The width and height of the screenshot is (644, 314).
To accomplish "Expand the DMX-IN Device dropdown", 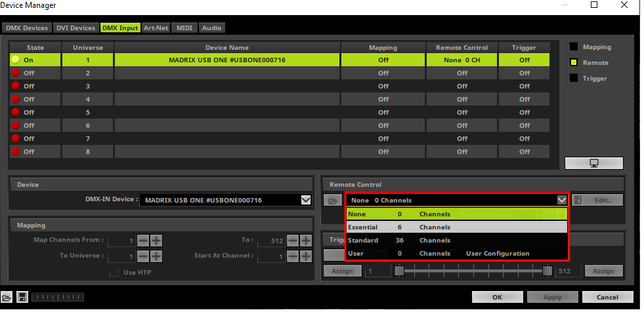I will 306,200.
